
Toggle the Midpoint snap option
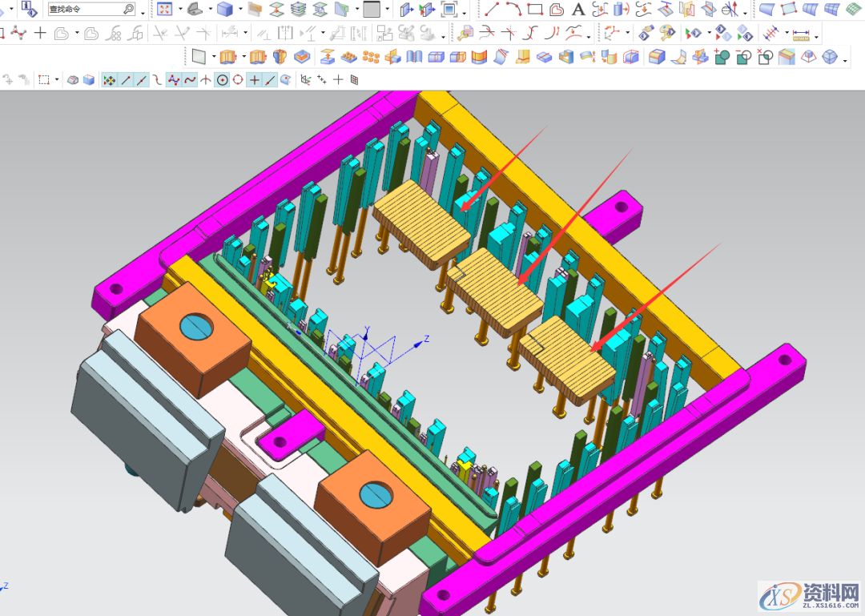pyautogui.click(x=142, y=80)
